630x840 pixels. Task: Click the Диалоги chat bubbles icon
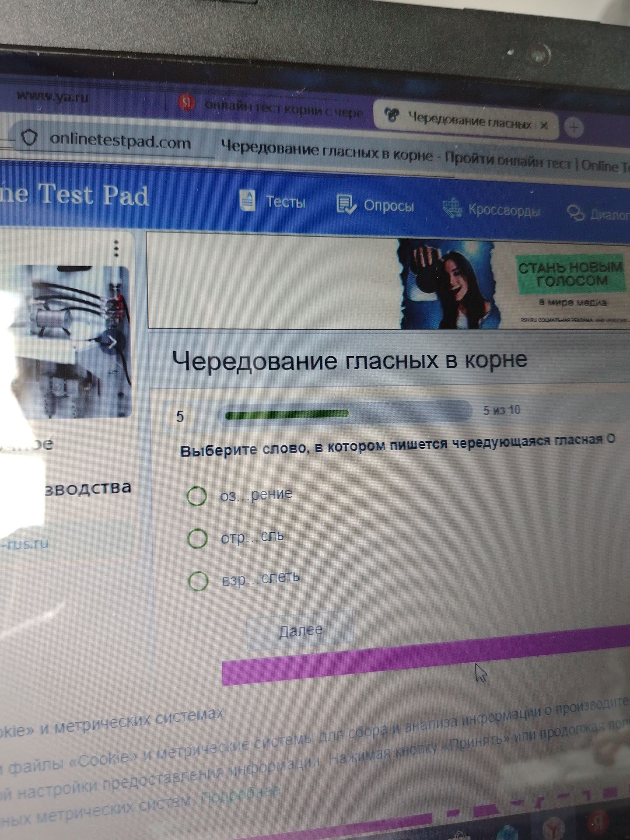[576, 213]
